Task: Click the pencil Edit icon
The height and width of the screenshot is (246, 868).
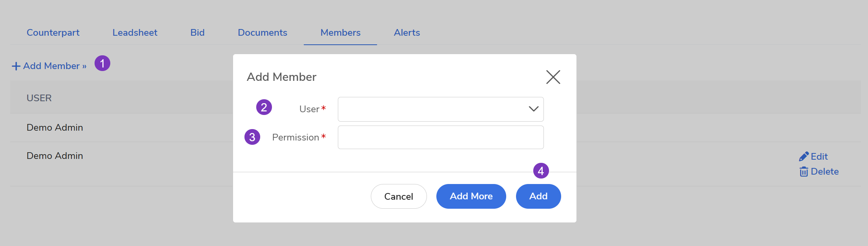Action: pyautogui.click(x=804, y=157)
